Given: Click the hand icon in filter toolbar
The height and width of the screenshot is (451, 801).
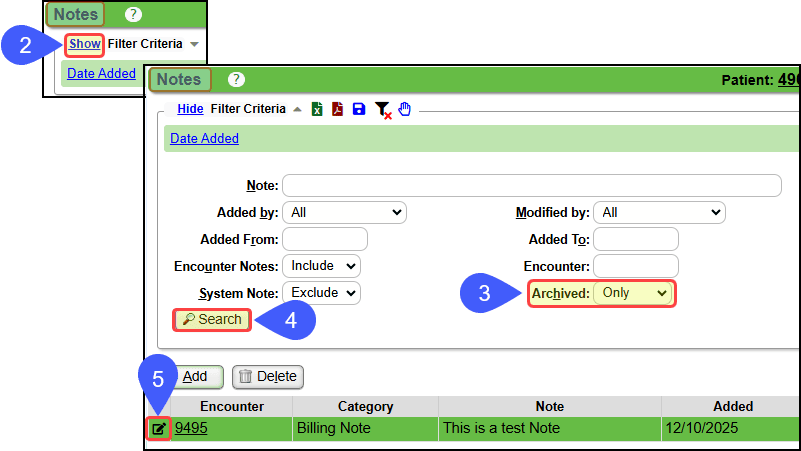Looking at the screenshot, I should 405,109.
